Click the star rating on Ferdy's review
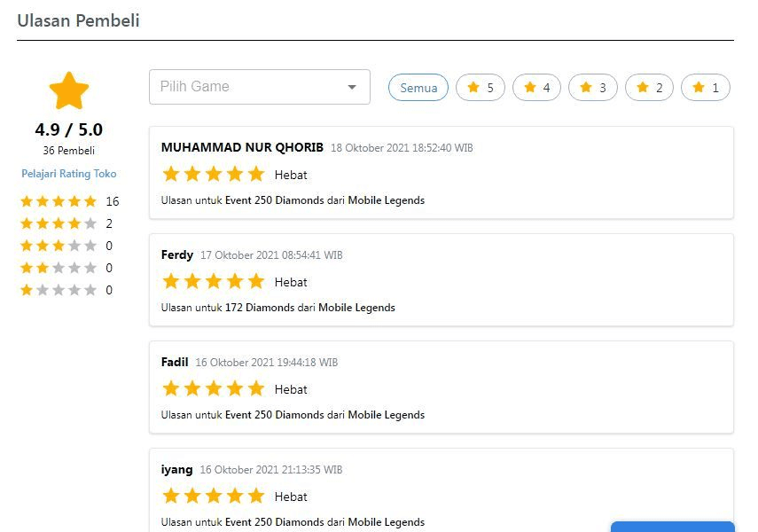The width and height of the screenshot is (758, 532). pos(214,282)
